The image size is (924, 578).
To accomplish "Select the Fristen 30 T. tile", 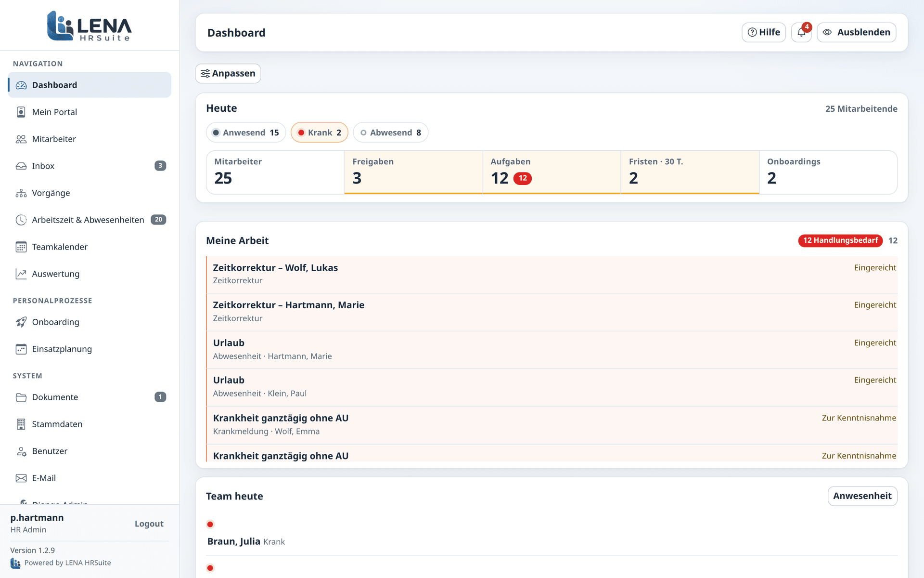I will (x=690, y=172).
